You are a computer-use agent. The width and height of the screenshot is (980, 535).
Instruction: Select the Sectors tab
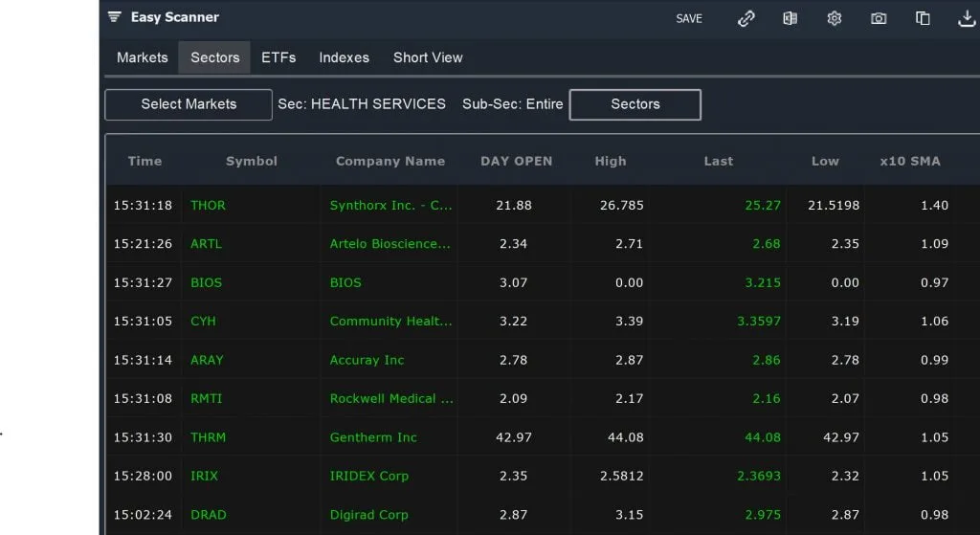tap(215, 57)
